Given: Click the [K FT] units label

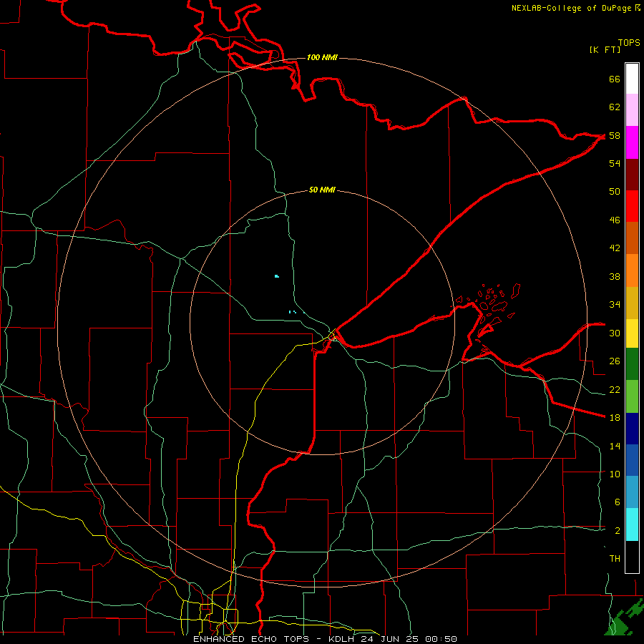Looking at the screenshot, I should click(x=605, y=49).
